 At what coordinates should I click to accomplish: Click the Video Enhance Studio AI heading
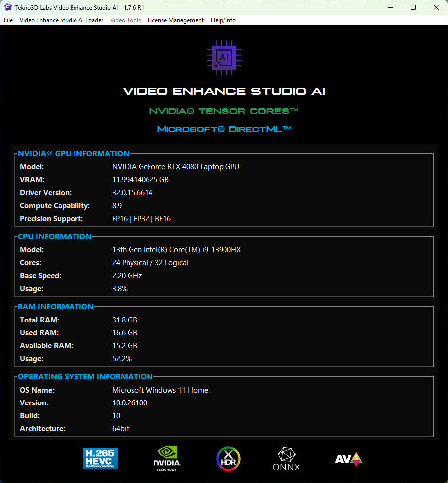click(x=224, y=91)
